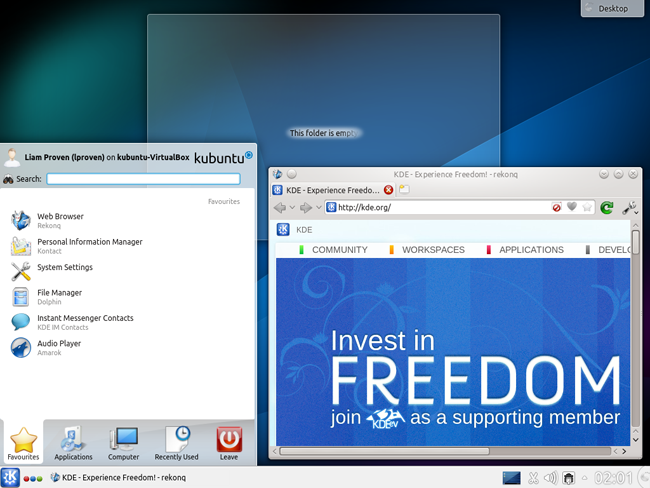Expand the back history dropdown arrow
This screenshot has height=488, width=650.
(292, 207)
